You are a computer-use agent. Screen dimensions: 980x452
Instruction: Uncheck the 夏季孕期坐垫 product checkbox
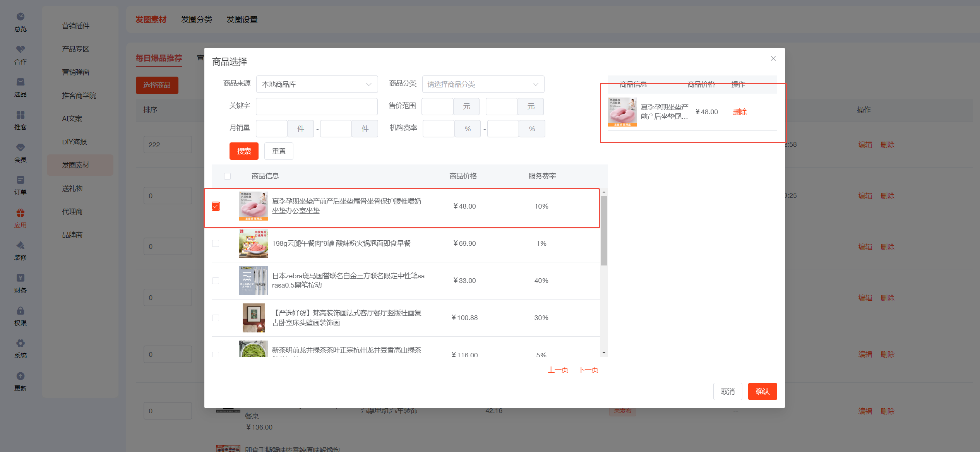(216, 206)
